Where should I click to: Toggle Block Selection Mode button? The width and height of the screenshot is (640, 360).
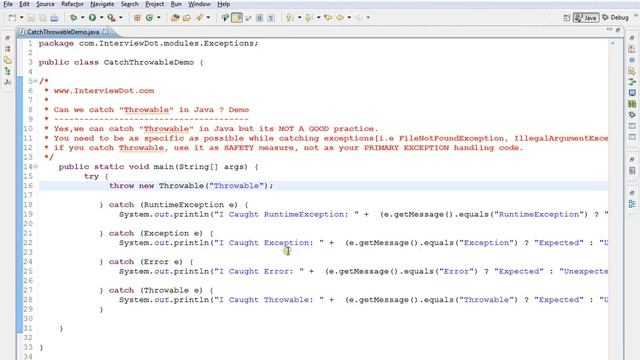coord(259,18)
